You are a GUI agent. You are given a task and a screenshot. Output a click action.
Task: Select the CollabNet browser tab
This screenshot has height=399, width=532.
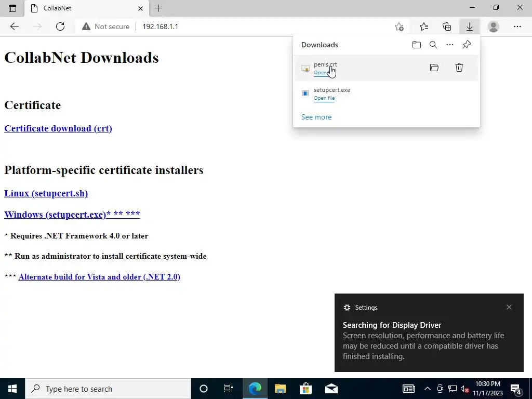click(87, 8)
